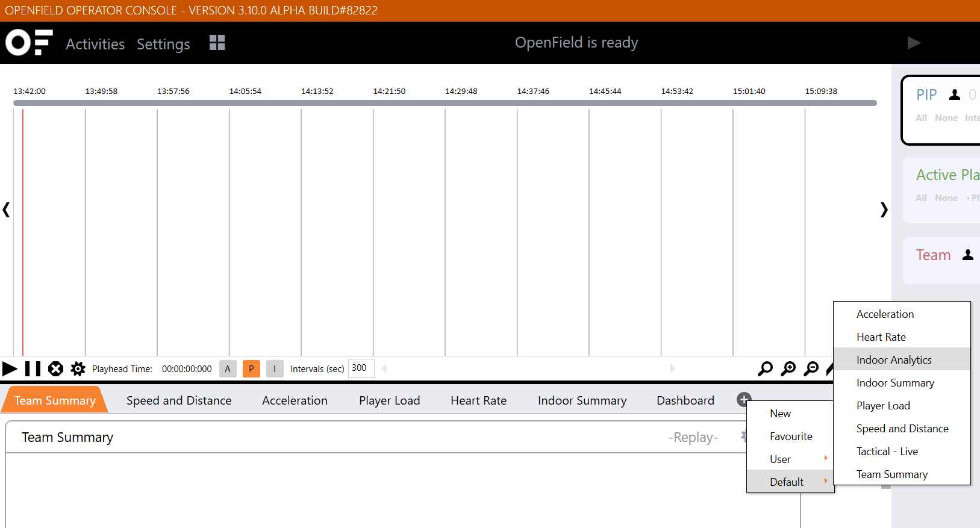
Task: Pause the timeline playback
Action: click(33, 368)
